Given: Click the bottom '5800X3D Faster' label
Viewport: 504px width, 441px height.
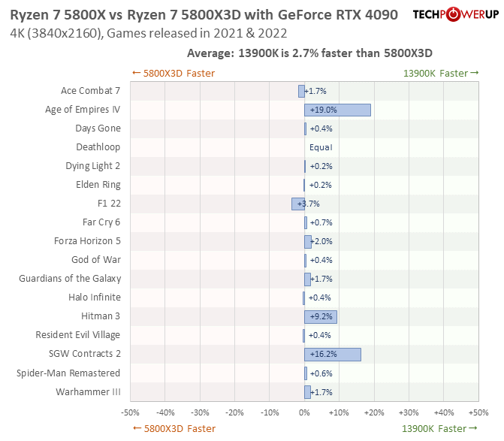Looking at the screenshot, I should point(174,428).
